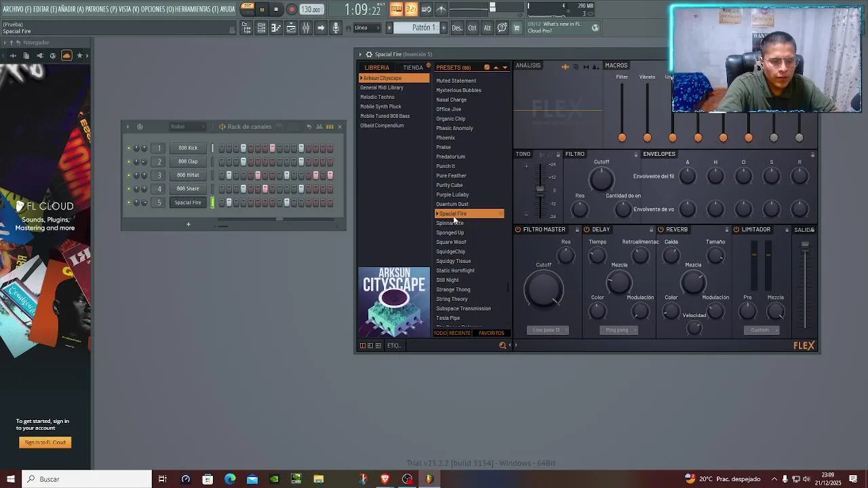Toggle Filtro Master power button
868x488 pixels.
pos(518,230)
